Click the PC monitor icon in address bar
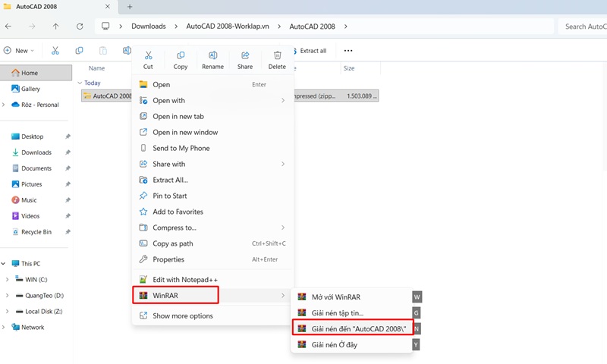Image resolution: width=607 pixels, height=364 pixels. tap(105, 26)
